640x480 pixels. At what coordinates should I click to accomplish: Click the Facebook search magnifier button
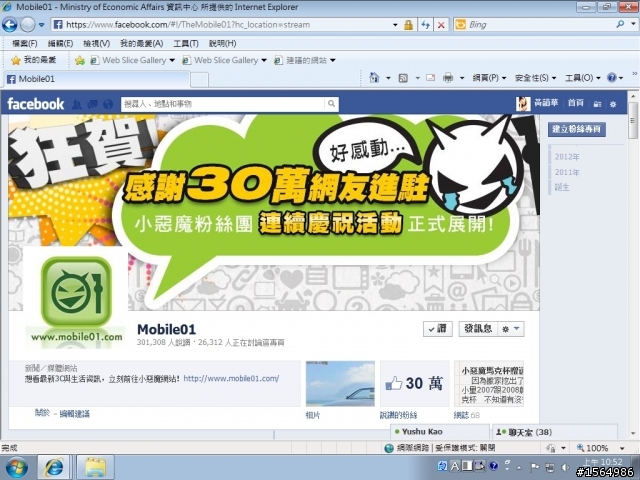[331, 104]
